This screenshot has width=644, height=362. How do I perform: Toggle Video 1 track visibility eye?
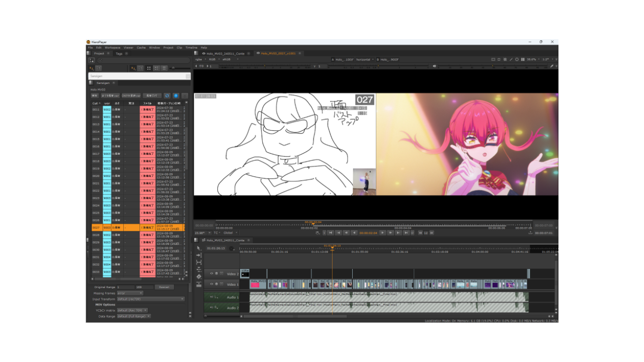click(211, 285)
